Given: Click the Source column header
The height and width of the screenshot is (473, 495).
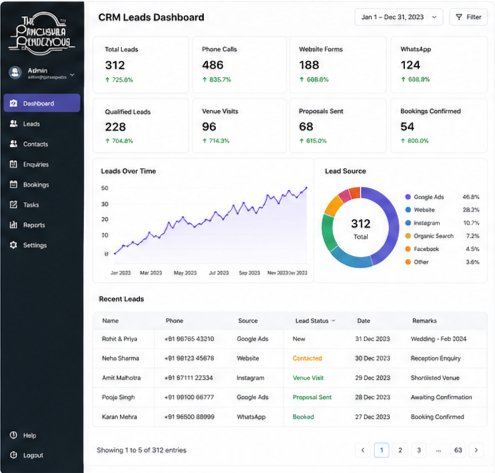Looking at the screenshot, I should point(248,321).
